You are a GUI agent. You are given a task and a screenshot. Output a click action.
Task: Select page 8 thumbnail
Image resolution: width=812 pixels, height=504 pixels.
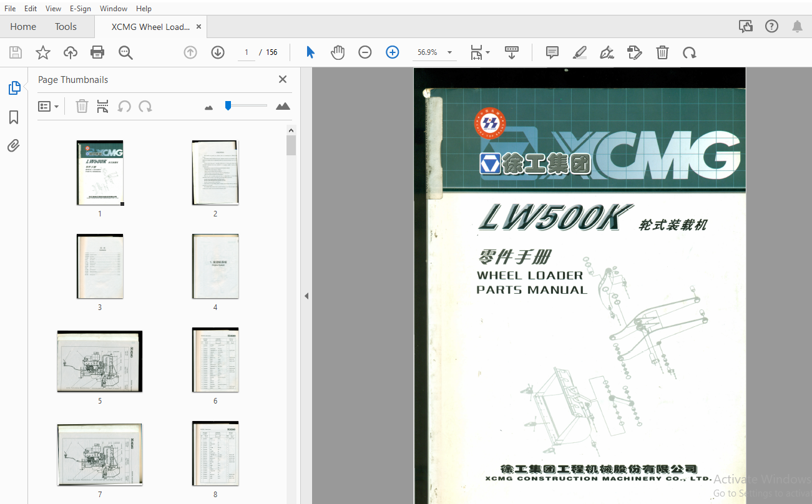215,453
